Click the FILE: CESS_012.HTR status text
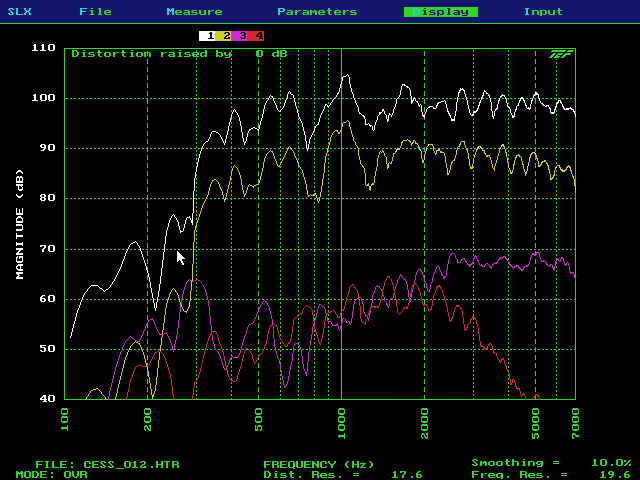The image size is (640, 480). click(107, 464)
